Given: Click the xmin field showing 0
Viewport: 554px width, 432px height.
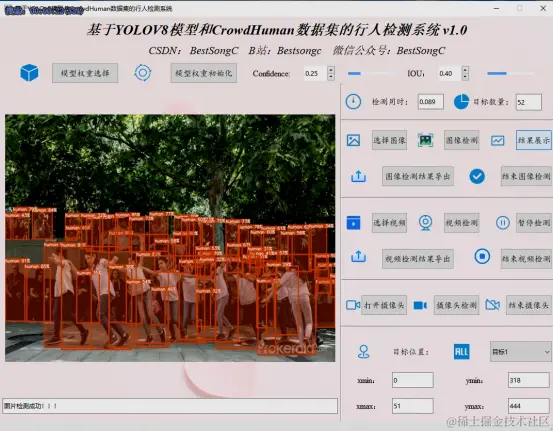Looking at the screenshot, I should pyautogui.click(x=413, y=380).
